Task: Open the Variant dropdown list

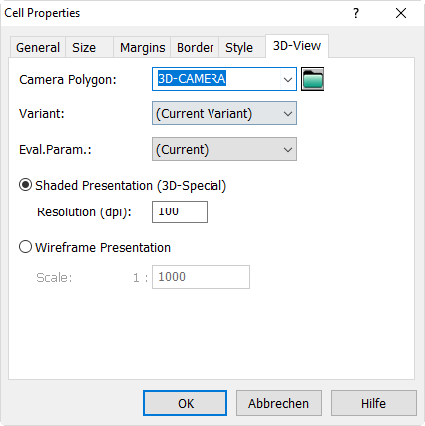Action: [x=224, y=113]
